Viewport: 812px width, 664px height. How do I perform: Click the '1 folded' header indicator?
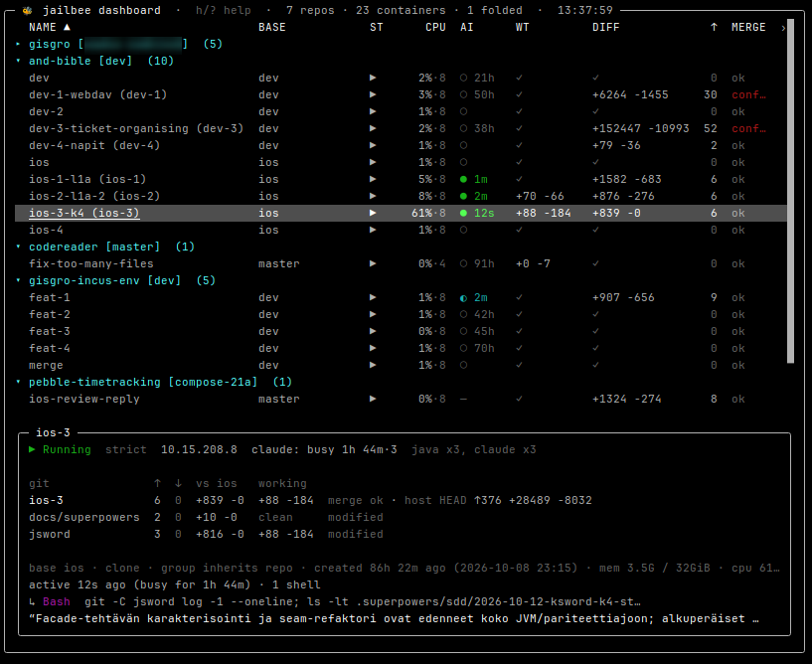[x=495, y=10]
